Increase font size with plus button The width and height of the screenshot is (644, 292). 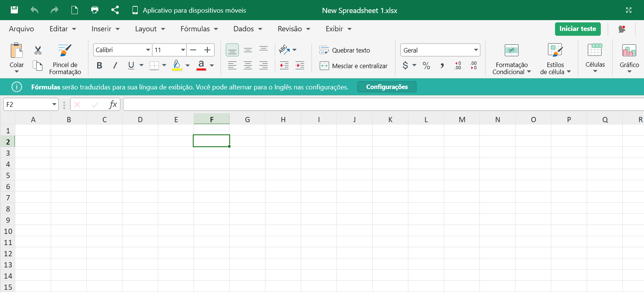(x=207, y=50)
